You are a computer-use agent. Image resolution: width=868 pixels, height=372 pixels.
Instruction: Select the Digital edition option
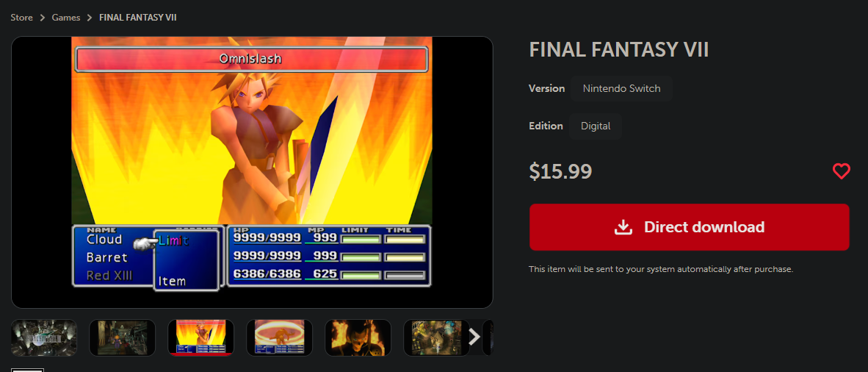coord(596,126)
